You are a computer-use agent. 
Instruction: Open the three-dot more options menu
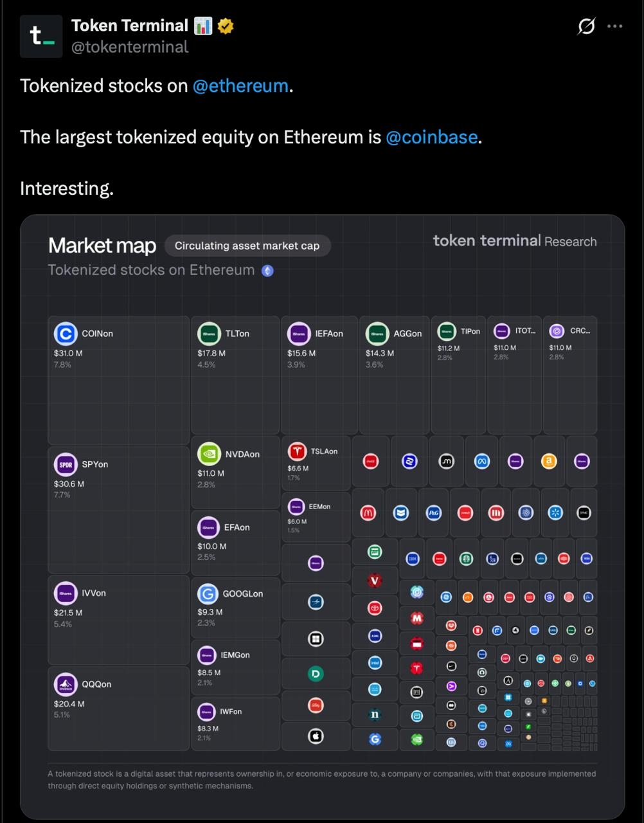point(615,26)
